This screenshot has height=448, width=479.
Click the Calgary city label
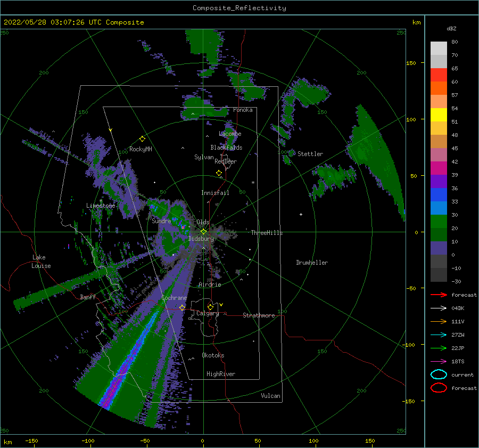[208, 313]
